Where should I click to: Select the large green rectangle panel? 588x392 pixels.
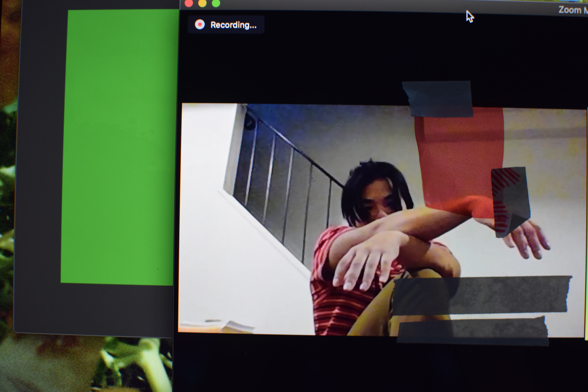120,147
